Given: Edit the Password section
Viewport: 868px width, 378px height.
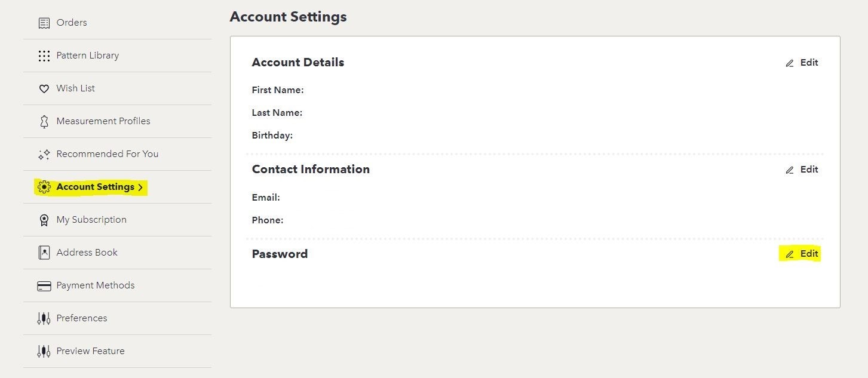Looking at the screenshot, I should tap(802, 254).
